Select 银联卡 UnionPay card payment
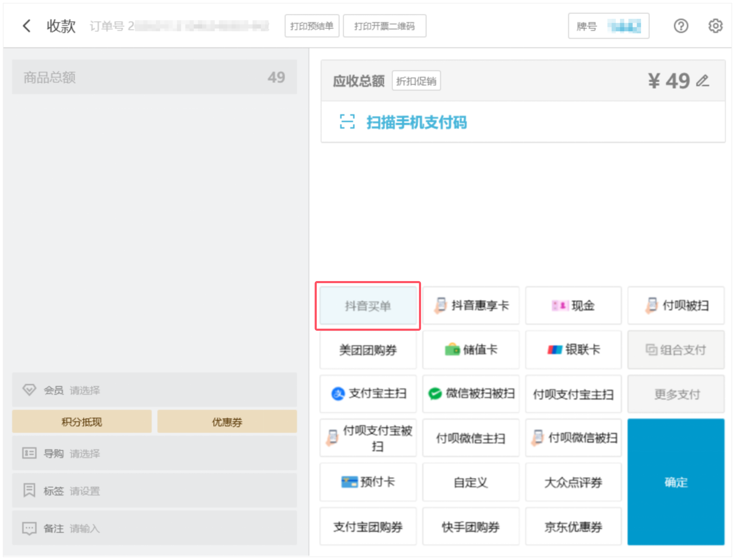The image size is (735, 560). (x=573, y=350)
